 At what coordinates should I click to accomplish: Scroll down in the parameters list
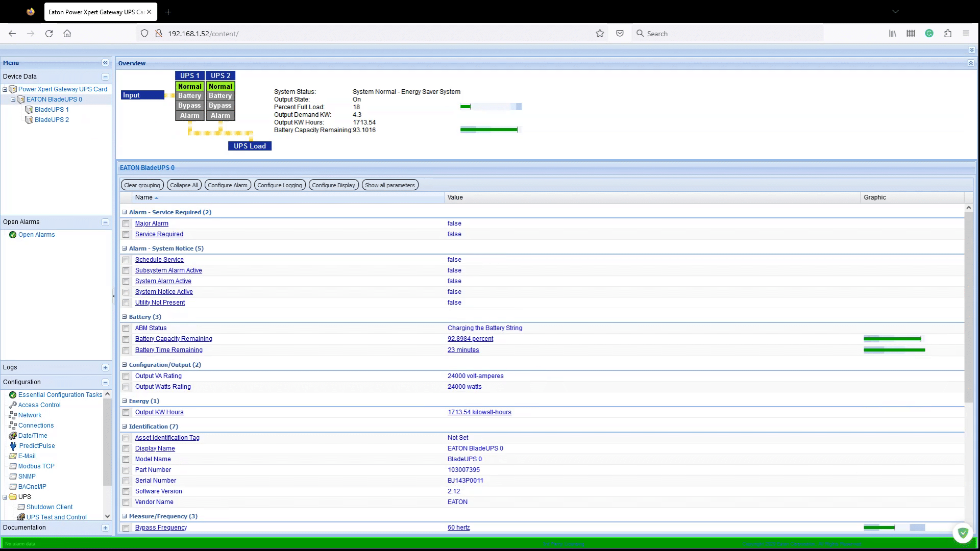970,532
